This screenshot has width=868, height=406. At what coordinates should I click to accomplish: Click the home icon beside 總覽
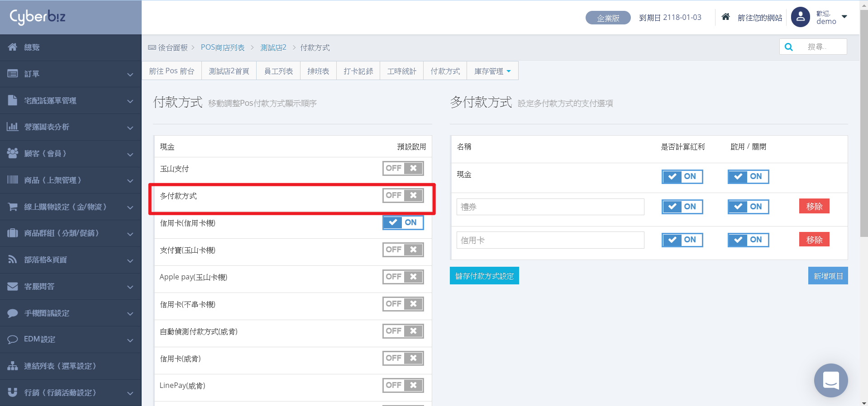point(13,47)
